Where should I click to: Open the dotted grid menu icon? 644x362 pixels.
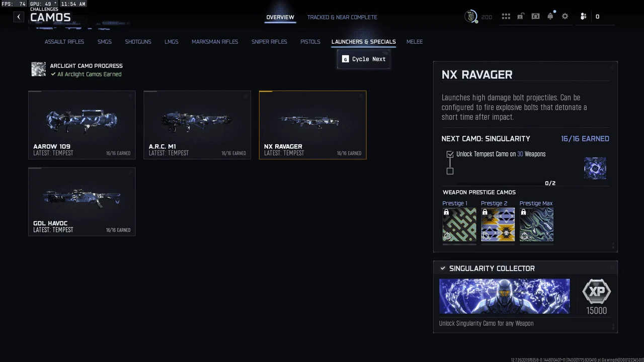pos(506,17)
